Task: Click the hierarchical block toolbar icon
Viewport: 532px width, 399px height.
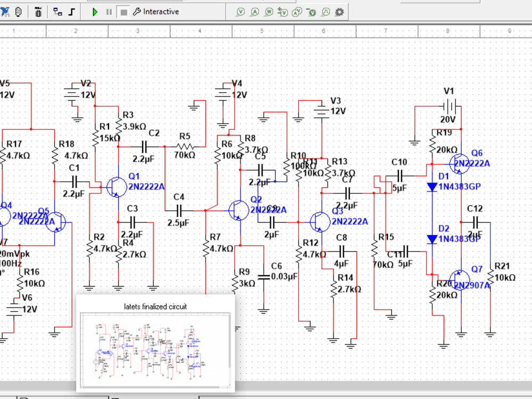Action: (x=55, y=12)
